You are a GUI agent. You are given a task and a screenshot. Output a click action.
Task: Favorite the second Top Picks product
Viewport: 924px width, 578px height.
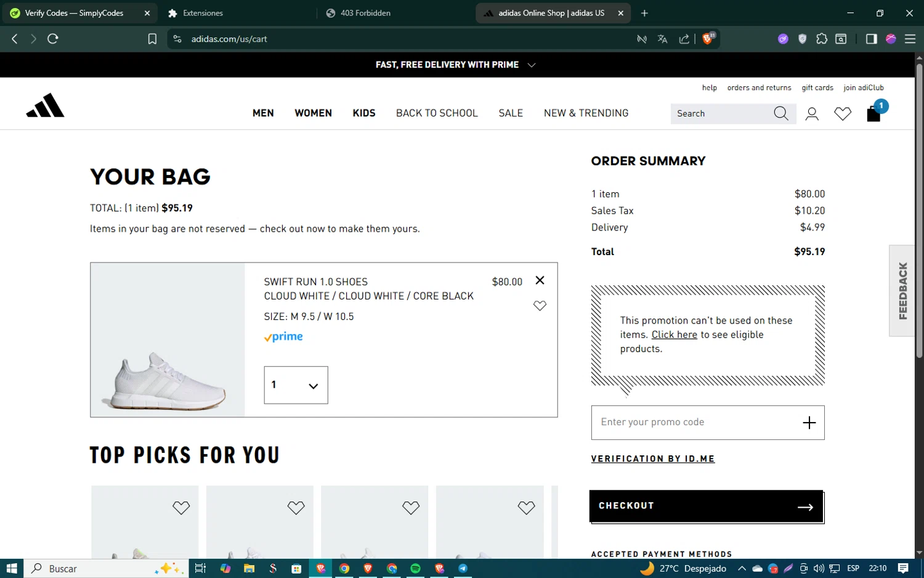click(296, 508)
